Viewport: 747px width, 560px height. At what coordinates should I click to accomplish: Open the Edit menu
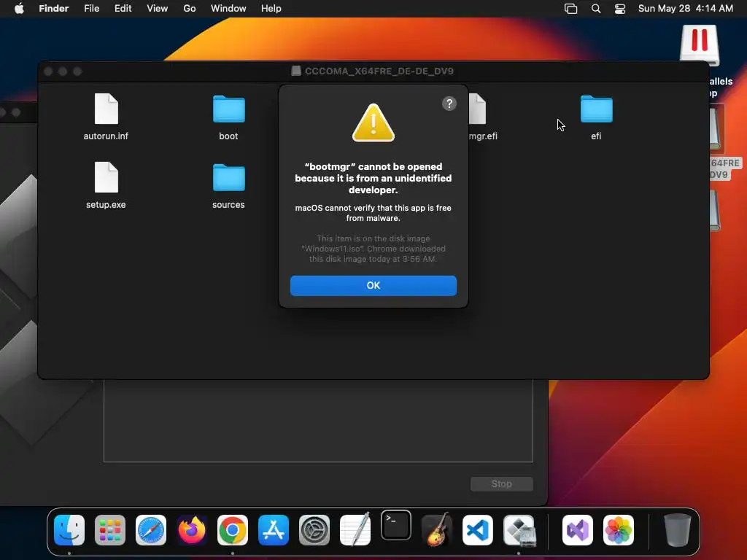(123, 8)
